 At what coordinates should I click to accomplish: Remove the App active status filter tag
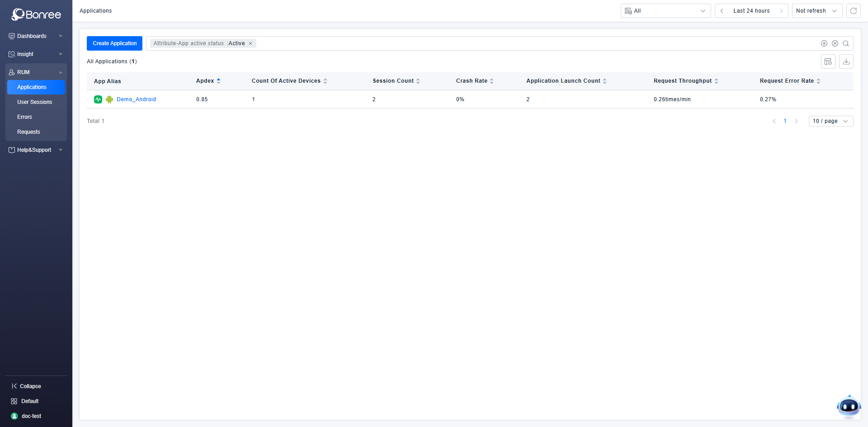coord(250,43)
